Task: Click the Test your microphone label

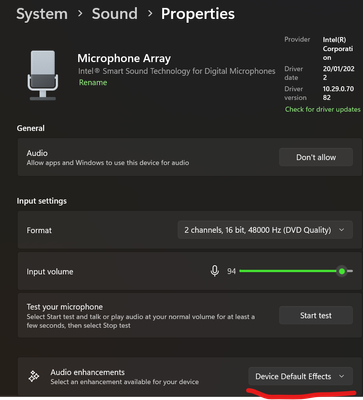Action: pyautogui.click(x=65, y=307)
